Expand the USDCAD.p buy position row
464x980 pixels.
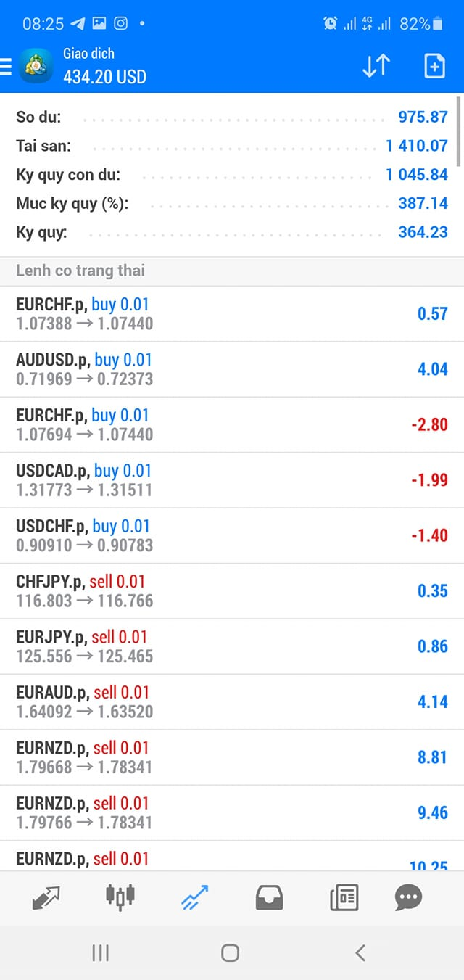click(232, 480)
